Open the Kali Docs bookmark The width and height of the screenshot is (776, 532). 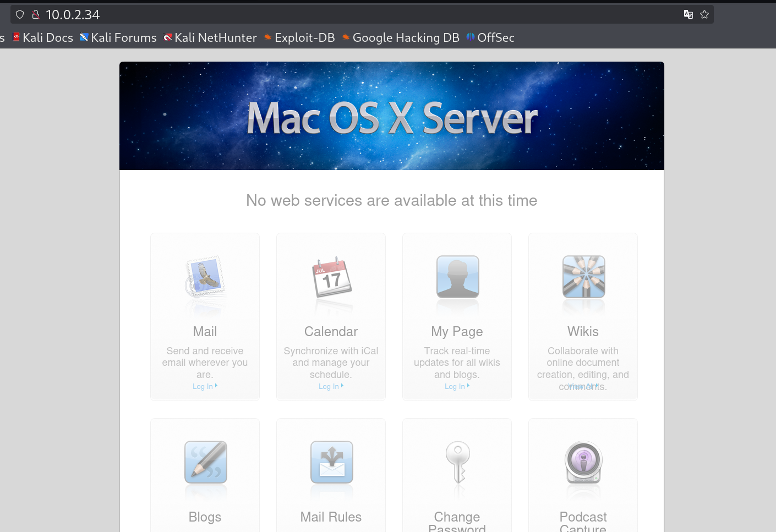point(42,37)
